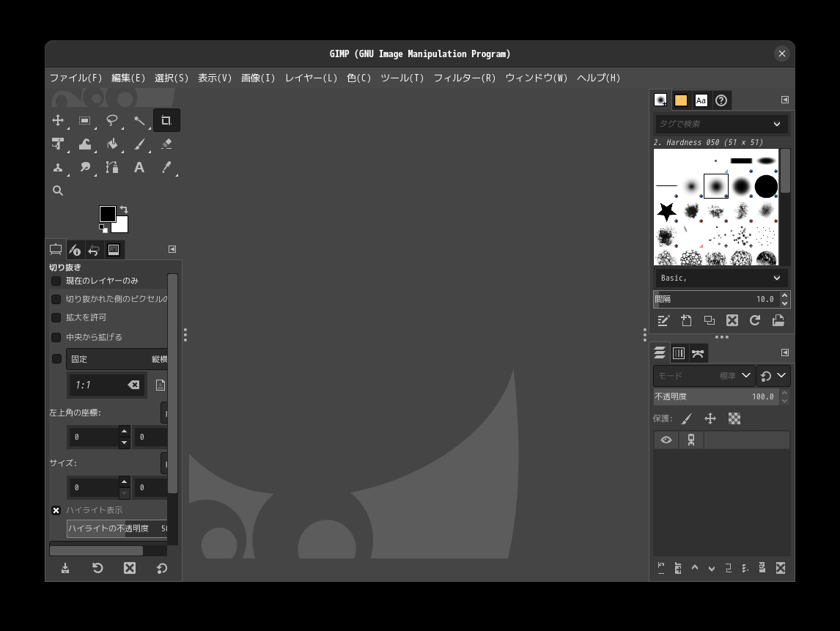Viewport: 840px width, 631px height.
Task: Select the Rectangle Select tool
Action: [85, 120]
